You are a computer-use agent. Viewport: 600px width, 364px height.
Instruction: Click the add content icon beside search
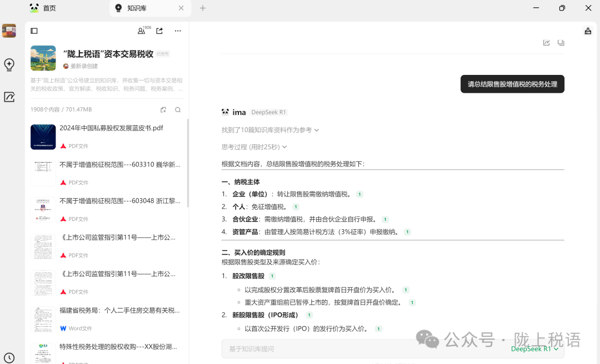point(163,110)
